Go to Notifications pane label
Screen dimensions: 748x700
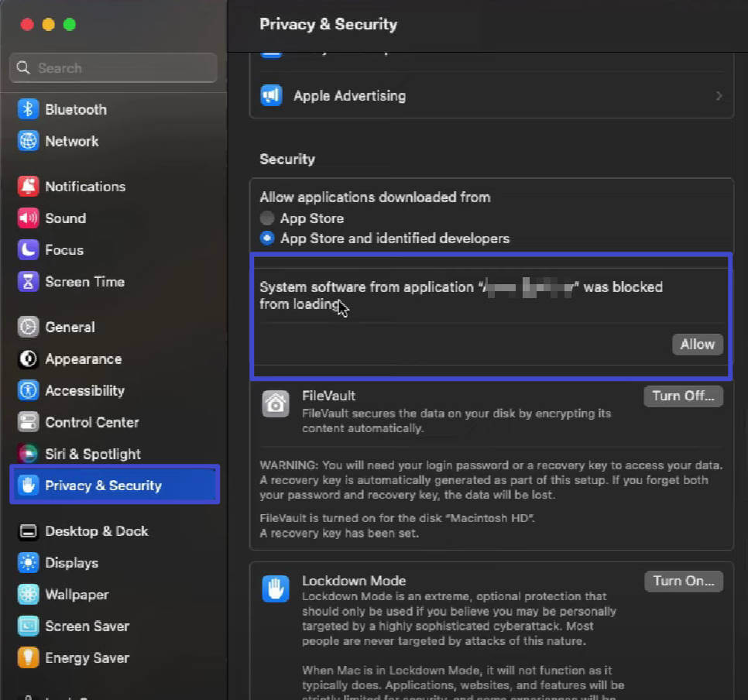[85, 187]
